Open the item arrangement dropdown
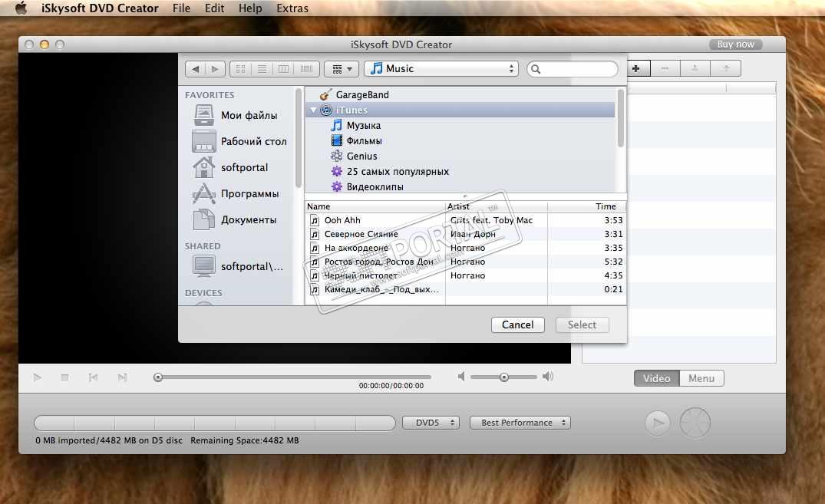 point(342,69)
